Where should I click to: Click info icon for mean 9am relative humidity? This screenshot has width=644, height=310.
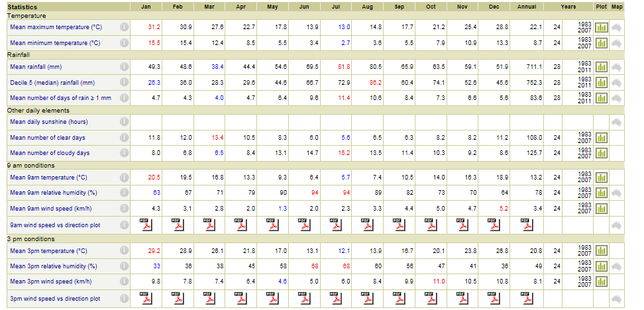tap(124, 193)
